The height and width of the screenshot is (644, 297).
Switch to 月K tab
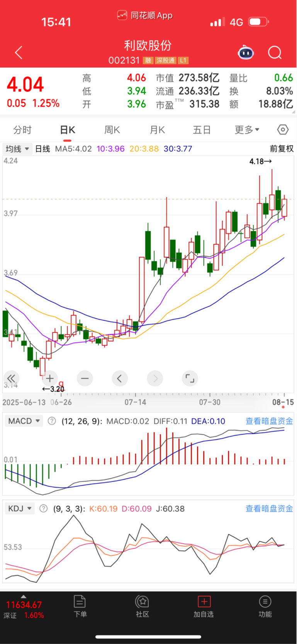[x=157, y=130]
